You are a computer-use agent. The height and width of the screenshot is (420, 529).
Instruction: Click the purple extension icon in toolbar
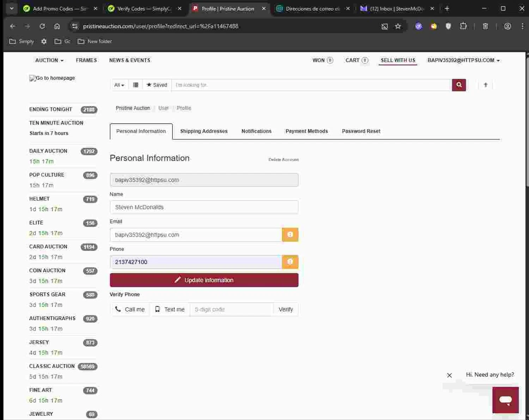419,26
